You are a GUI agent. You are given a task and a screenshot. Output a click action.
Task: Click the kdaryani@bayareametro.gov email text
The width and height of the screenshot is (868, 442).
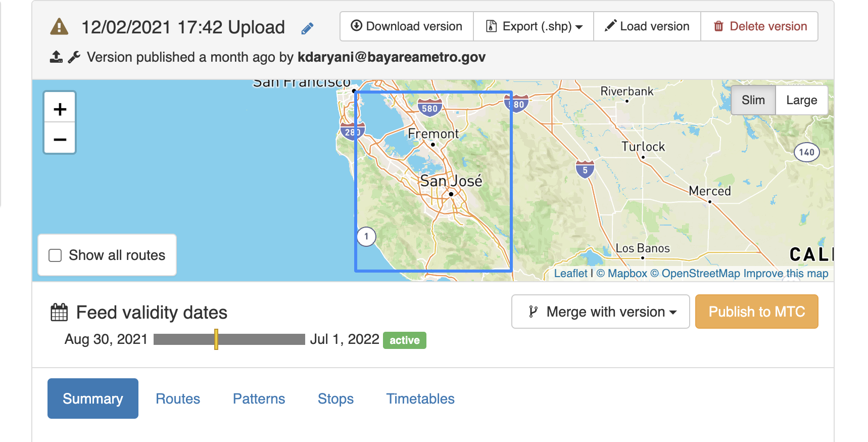392,57
